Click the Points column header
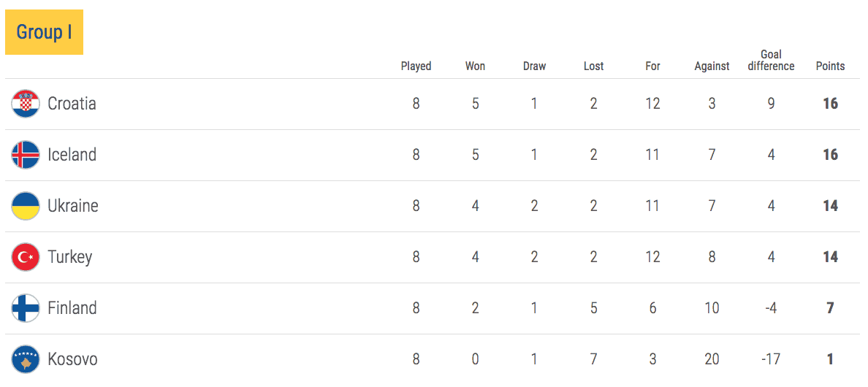Image resolution: width=868 pixels, height=387 pixels. tap(830, 66)
